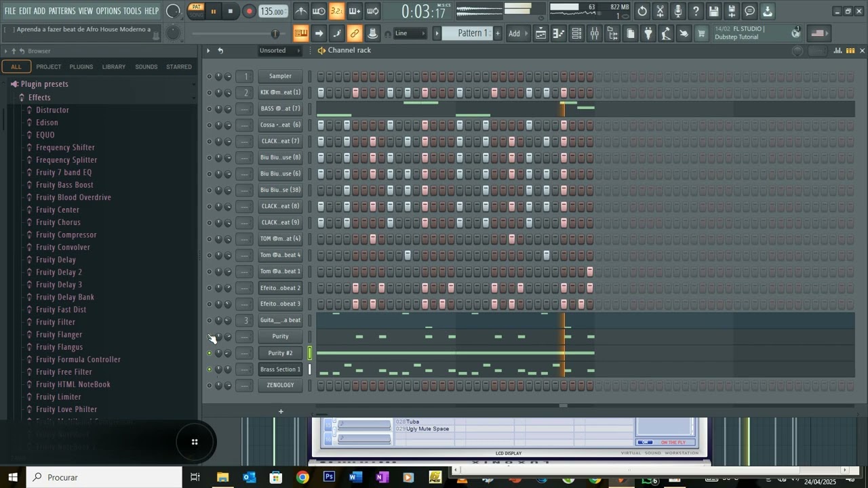Click the Windows Start button

tap(13, 477)
